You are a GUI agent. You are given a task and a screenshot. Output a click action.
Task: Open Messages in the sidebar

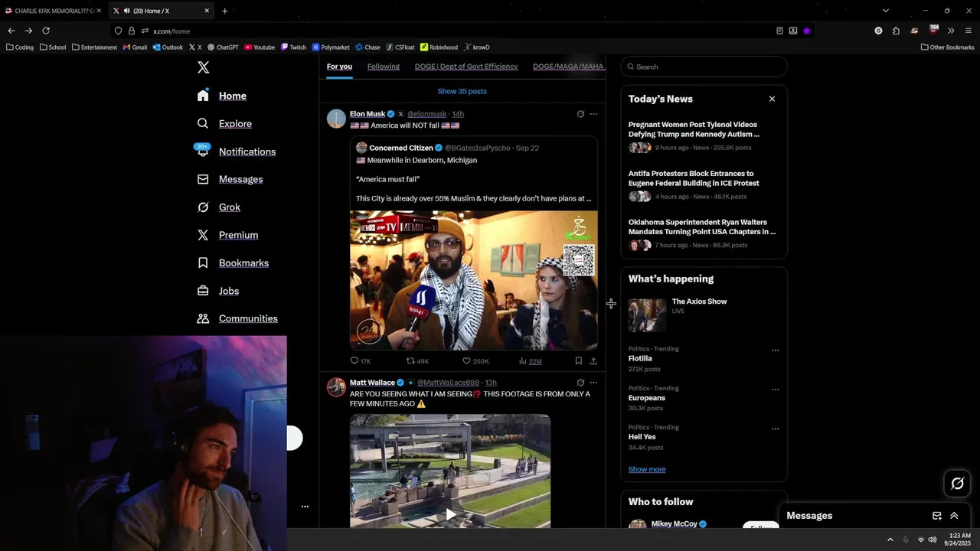[230, 179]
